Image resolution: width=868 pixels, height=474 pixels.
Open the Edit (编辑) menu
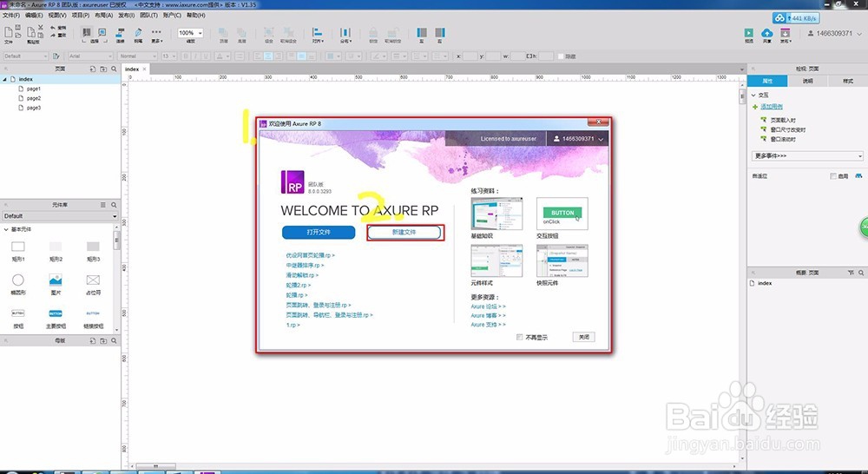[x=34, y=15]
